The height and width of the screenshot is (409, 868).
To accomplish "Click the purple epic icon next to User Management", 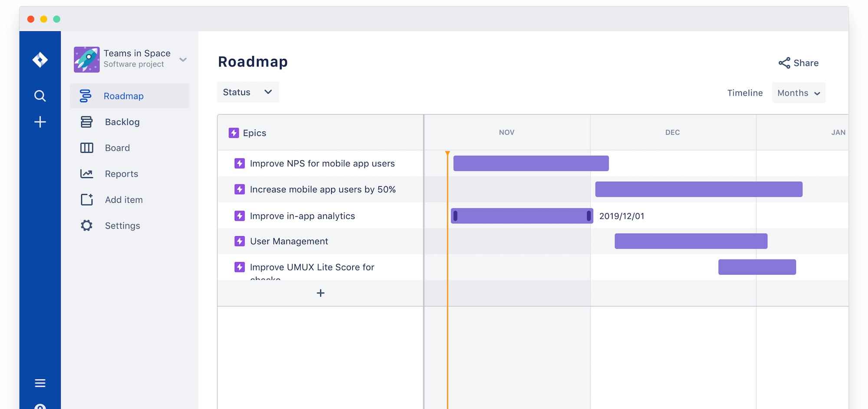I will [x=239, y=241].
